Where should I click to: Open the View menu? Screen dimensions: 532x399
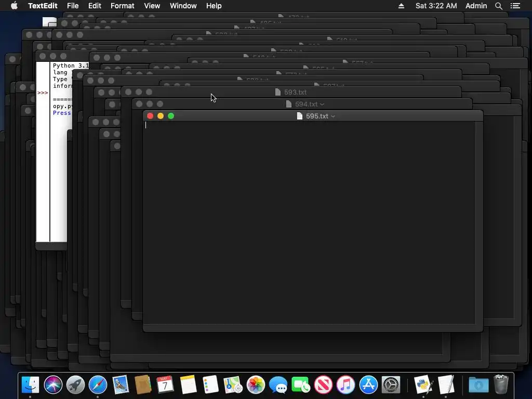coord(152,6)
